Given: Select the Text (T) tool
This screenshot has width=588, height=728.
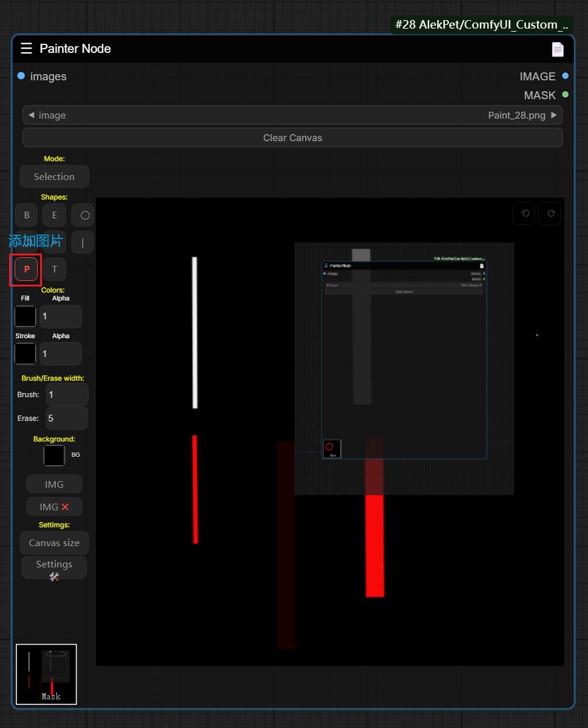Looking at the screenshot, I should click(x=54, y=269).
